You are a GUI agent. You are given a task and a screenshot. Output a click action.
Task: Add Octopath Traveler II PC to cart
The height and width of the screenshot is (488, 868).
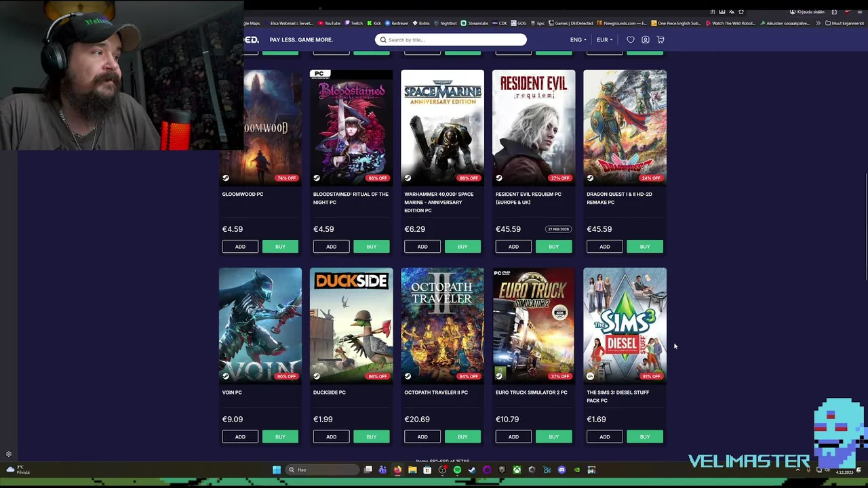pyautogui.click(x=422, y=437)
